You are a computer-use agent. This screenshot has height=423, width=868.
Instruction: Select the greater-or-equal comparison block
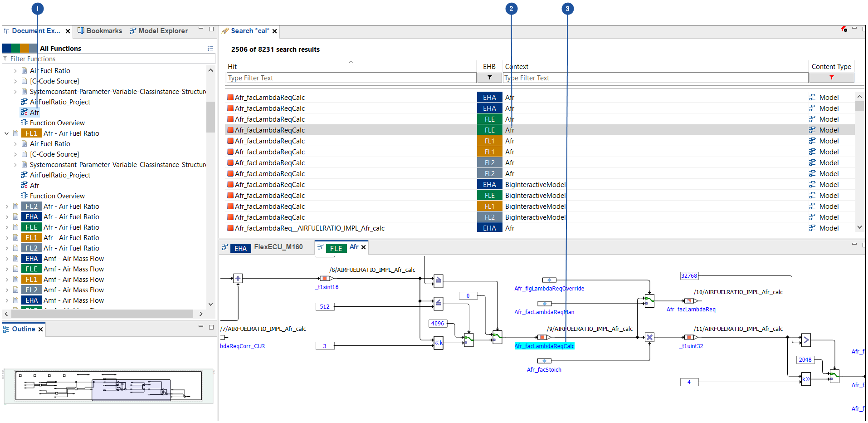tap(438, 280)
